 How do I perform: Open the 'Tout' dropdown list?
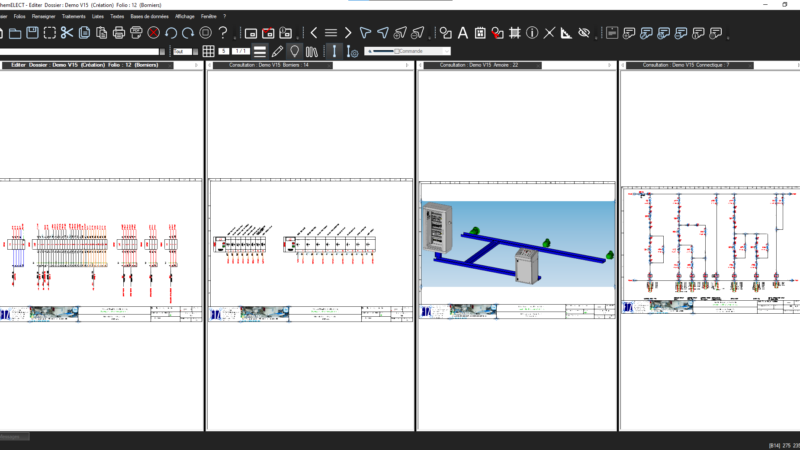pyautogui.click(x=193, y=51)
